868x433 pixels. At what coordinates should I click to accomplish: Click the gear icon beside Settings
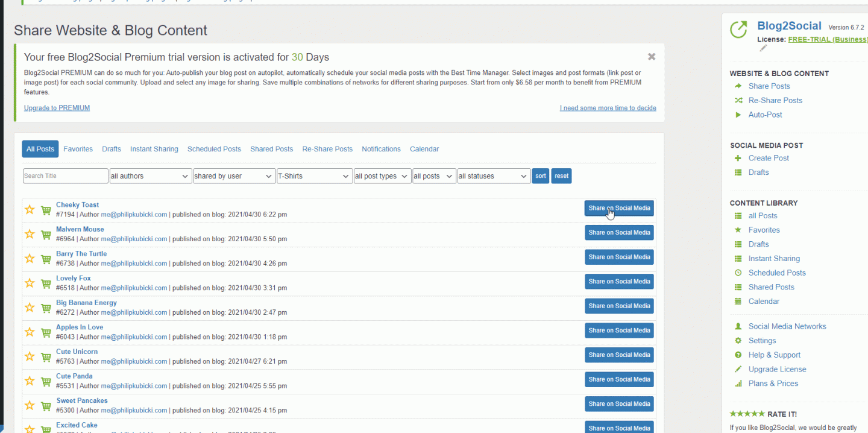click(x=738, y=341)
